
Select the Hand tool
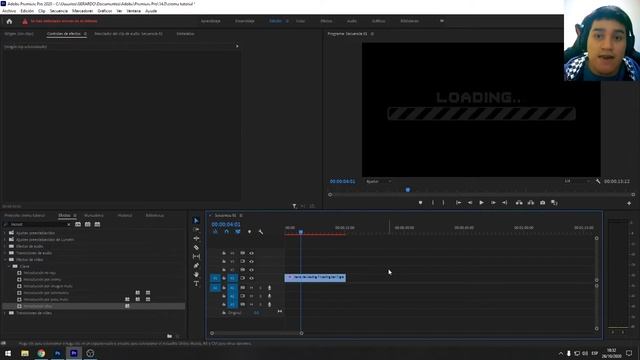coord(196,274)
